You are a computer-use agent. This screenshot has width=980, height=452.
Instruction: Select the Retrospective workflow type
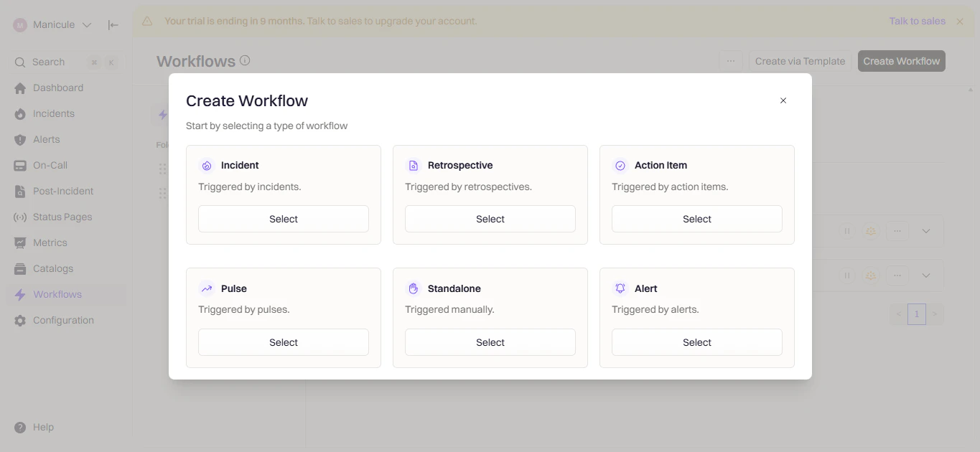coord(490,219)
